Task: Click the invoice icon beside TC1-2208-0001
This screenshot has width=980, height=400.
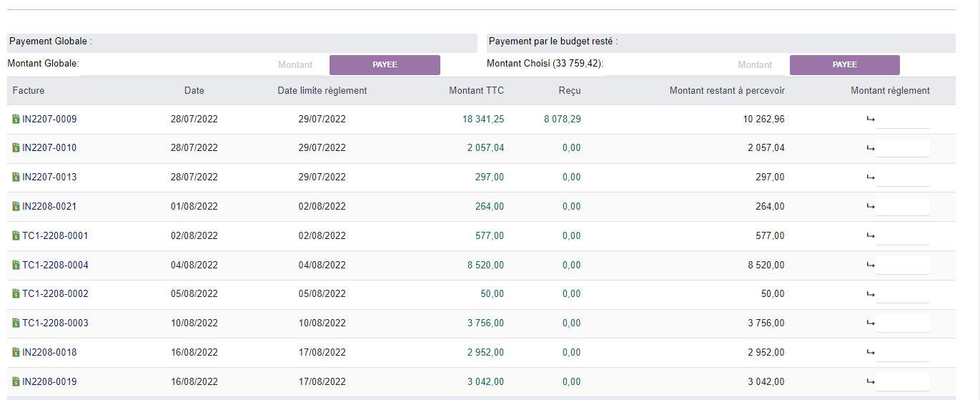Action: (x=16, y=235)
